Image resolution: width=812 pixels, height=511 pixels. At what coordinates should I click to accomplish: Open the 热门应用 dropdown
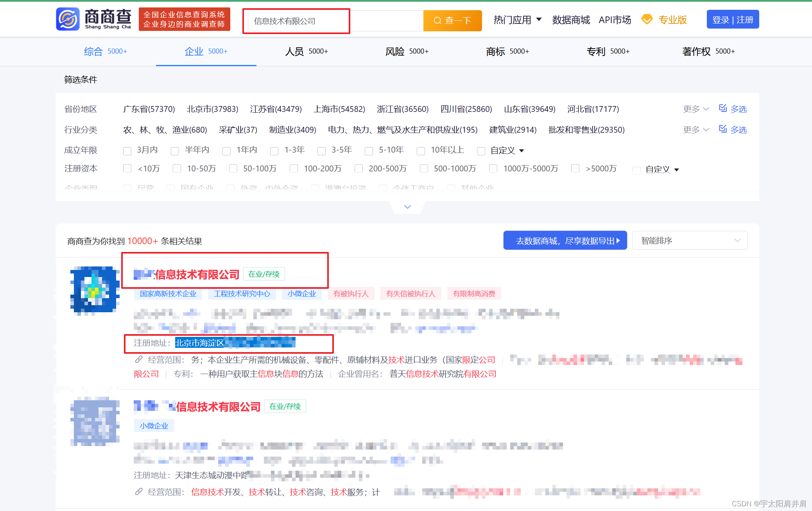tap(517, 20)
